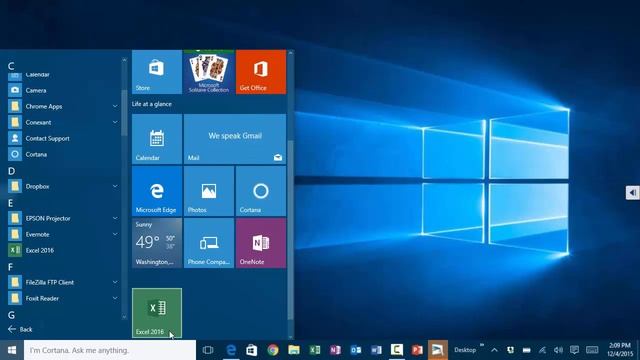Jump via the letter D header
The width and height of the screenshot is (640, 360).
[x=11, y=171]
